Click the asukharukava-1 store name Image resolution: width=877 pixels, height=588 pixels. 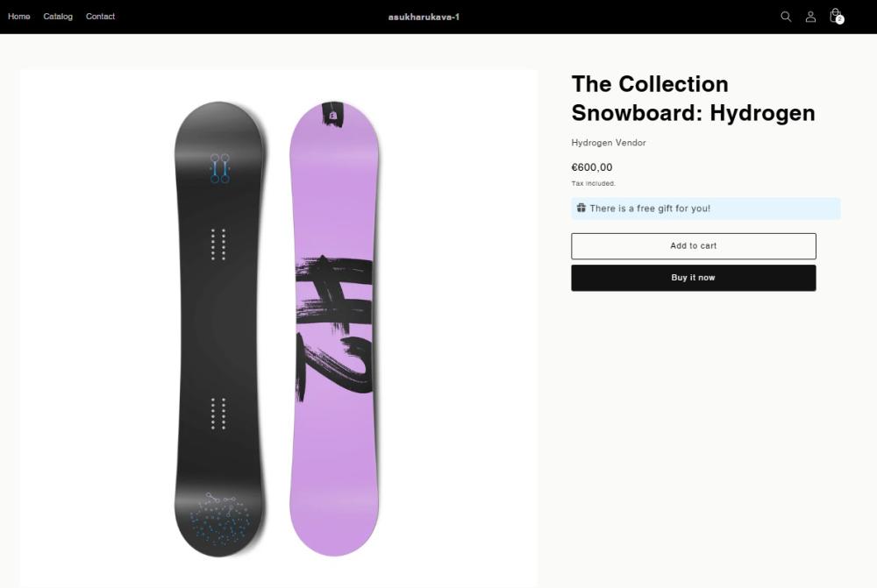424,17
